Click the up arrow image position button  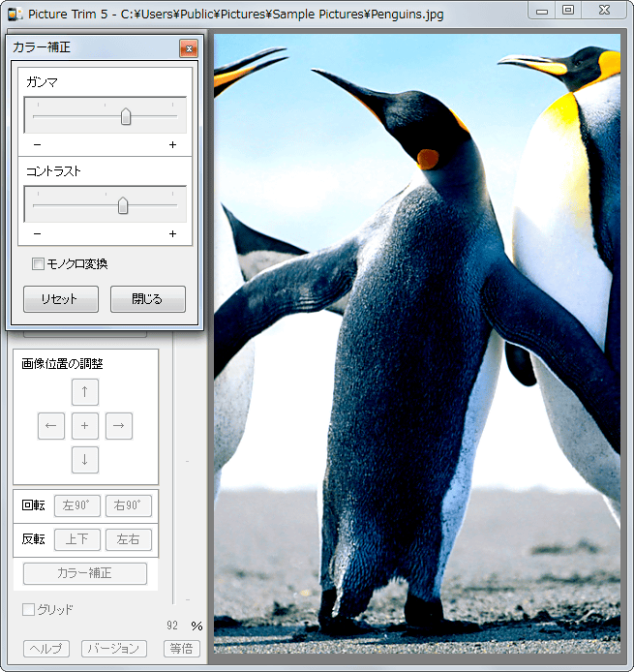click(x=85, y=392)
